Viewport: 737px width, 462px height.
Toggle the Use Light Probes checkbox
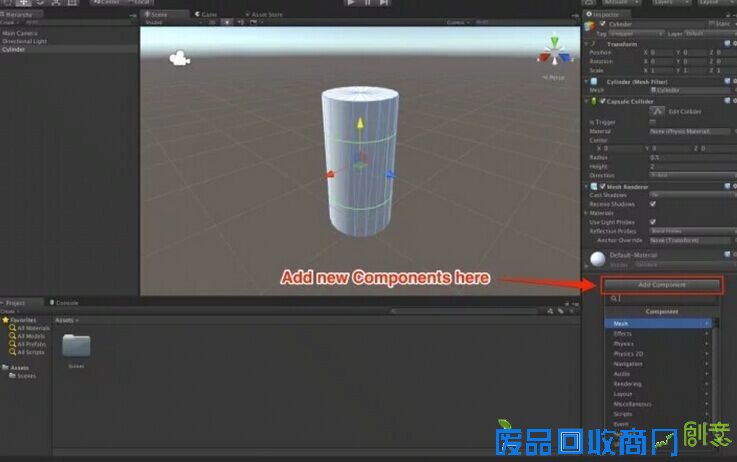(x=652, y=222)
